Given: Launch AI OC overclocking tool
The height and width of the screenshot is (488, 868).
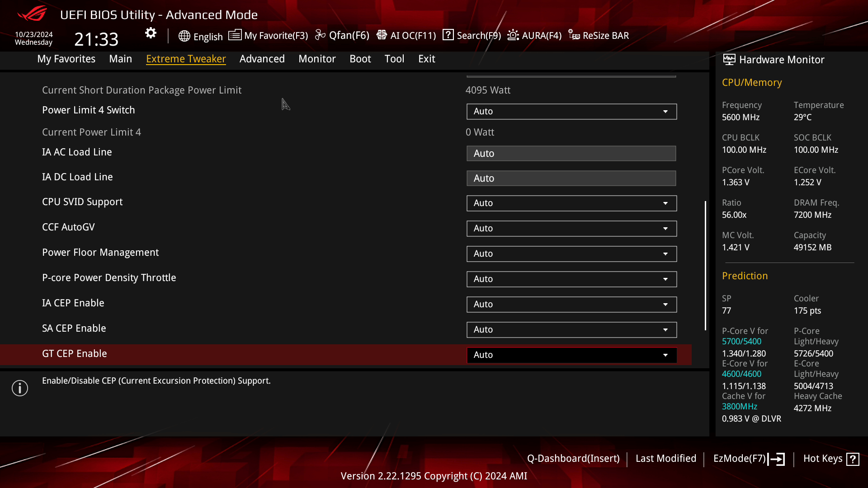Looking at the screenshot, I should pyautogui.click(x=406, y=35).
